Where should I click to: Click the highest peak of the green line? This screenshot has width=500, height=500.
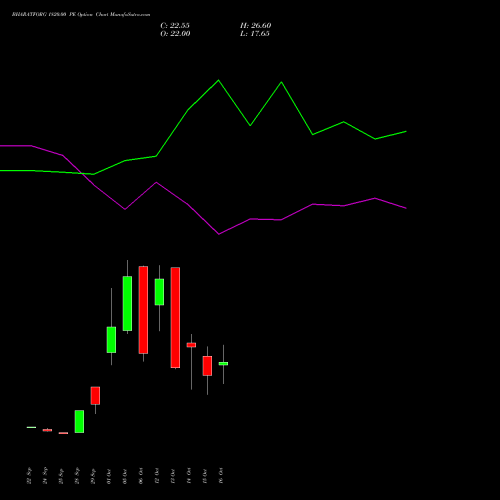[219, 80]
